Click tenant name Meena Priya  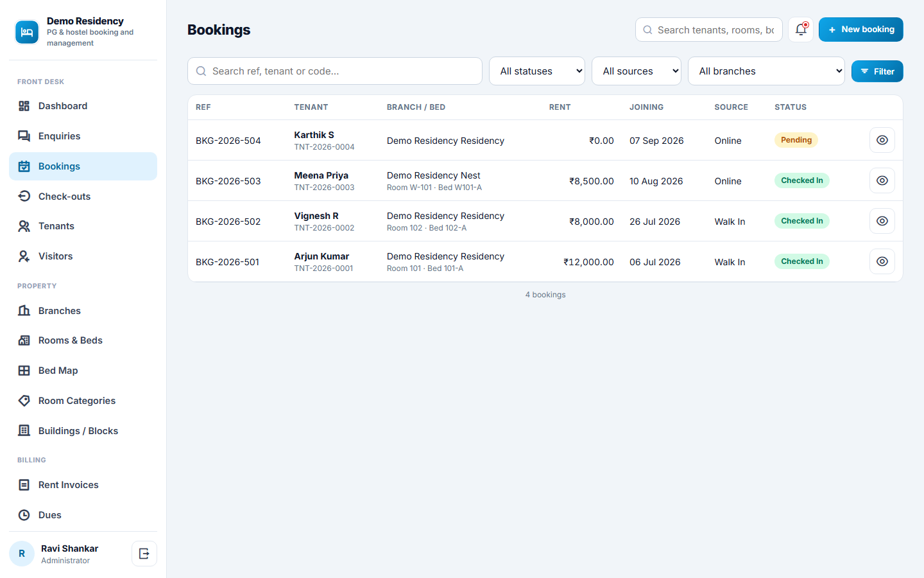[321, 175]
